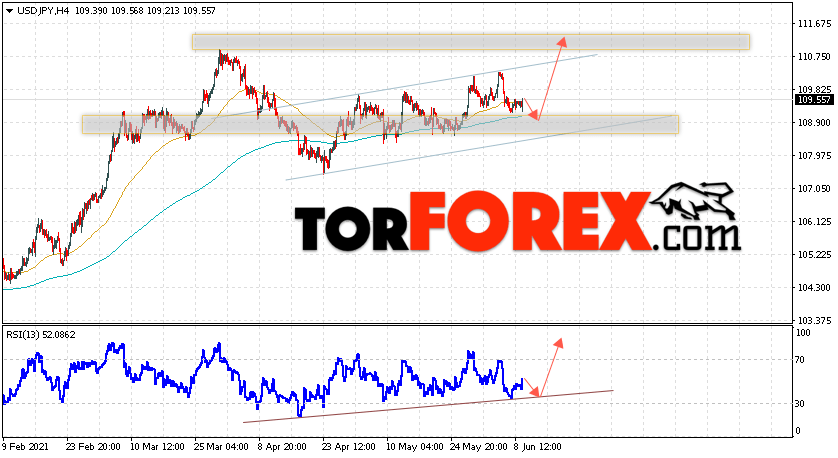838x458 pixels.
Task: Select the 107.050 price axis level
Action: (814, 189)
